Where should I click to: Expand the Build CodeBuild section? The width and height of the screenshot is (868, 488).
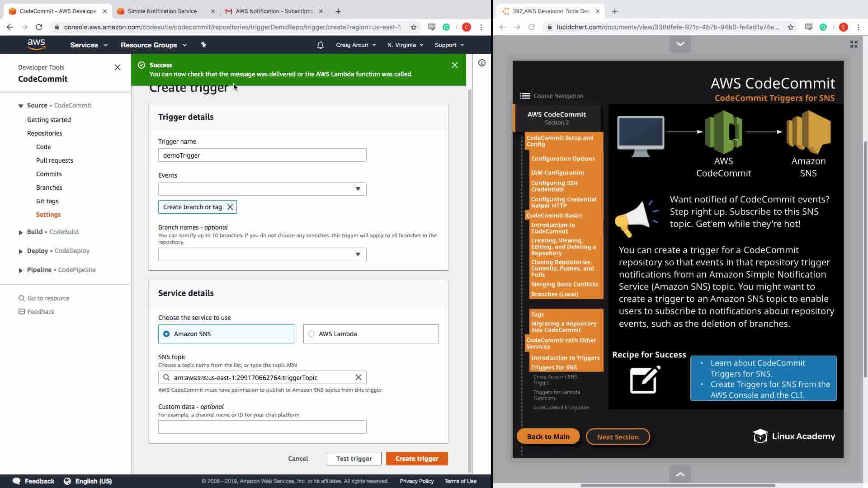click(x=21, y=232)
